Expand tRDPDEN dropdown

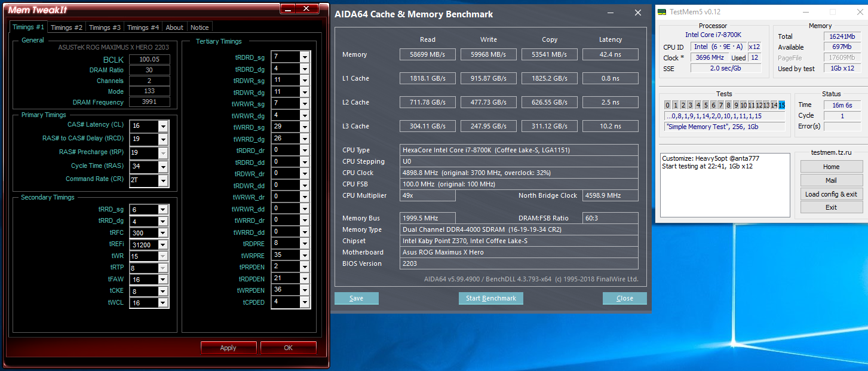pyautogui.click(x=305, y=278)
